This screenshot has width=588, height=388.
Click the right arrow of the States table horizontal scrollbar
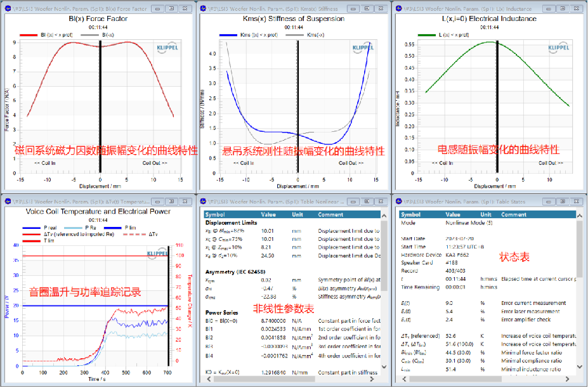567,379
